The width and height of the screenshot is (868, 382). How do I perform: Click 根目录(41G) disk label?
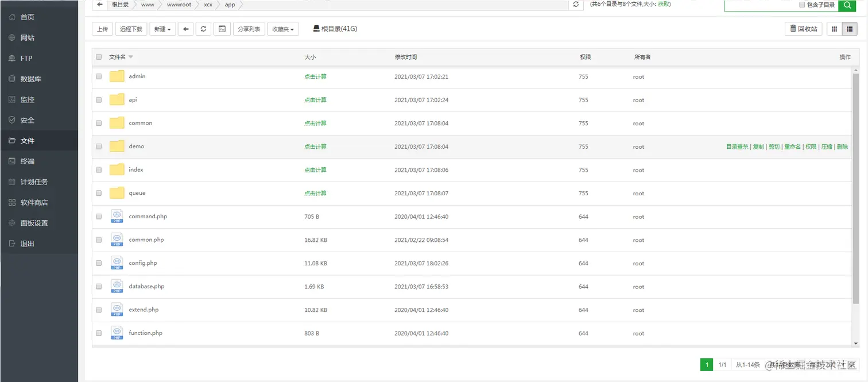pyautogui.click(x=335, y=29)
